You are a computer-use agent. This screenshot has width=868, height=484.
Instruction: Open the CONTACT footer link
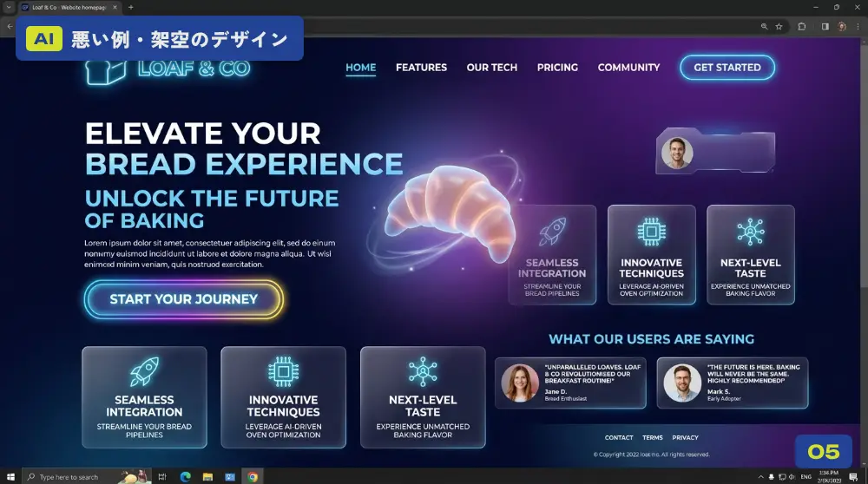point(619,437)
